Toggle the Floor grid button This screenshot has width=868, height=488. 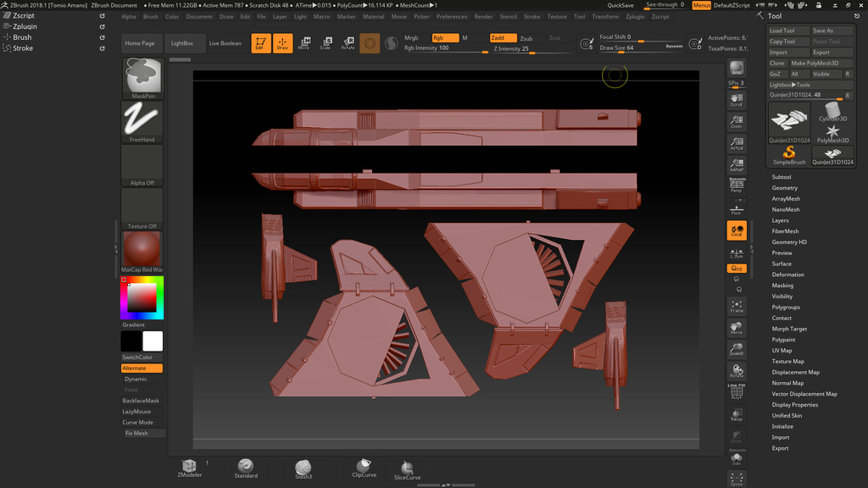click(737, 208)
